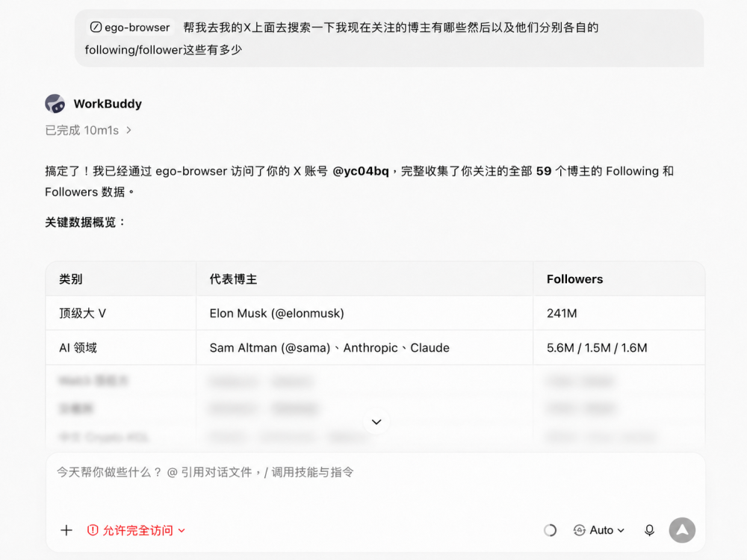
Task: Click the send arrow button
Action: 682,530
